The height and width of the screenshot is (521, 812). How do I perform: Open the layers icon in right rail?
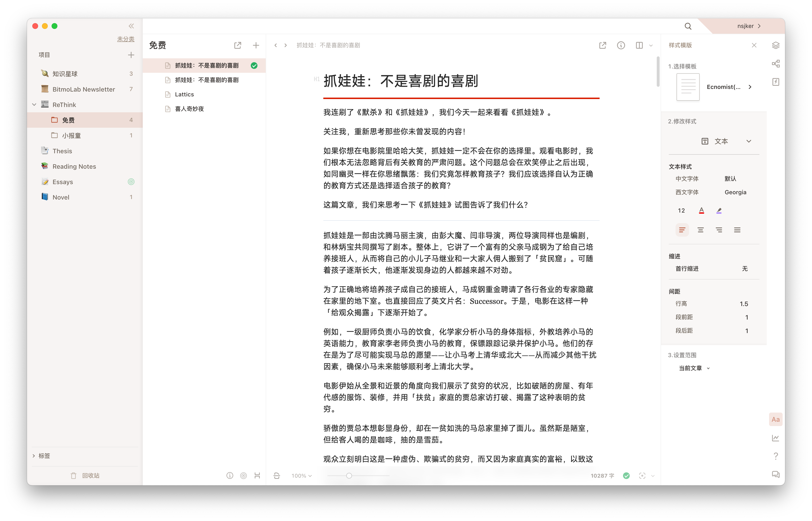tap(775, 45)
